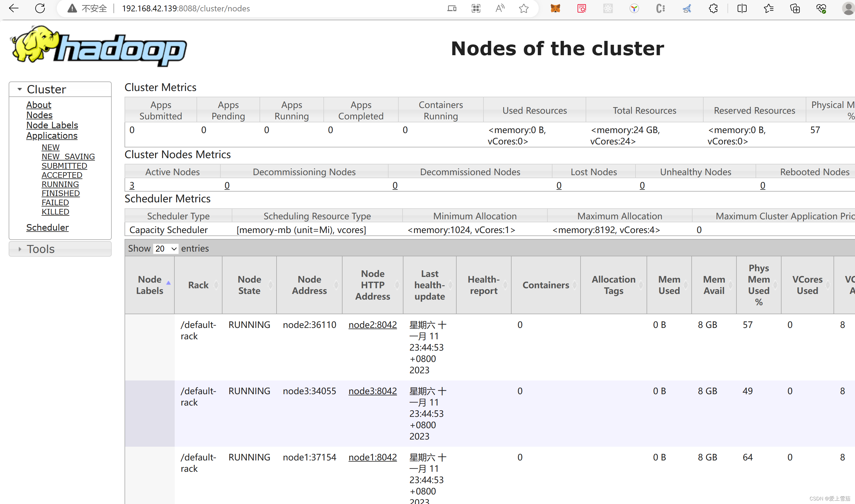Add this page to favorites with the star
The image size is (855, 504).
pyautogui.click(x=524, y=8)
